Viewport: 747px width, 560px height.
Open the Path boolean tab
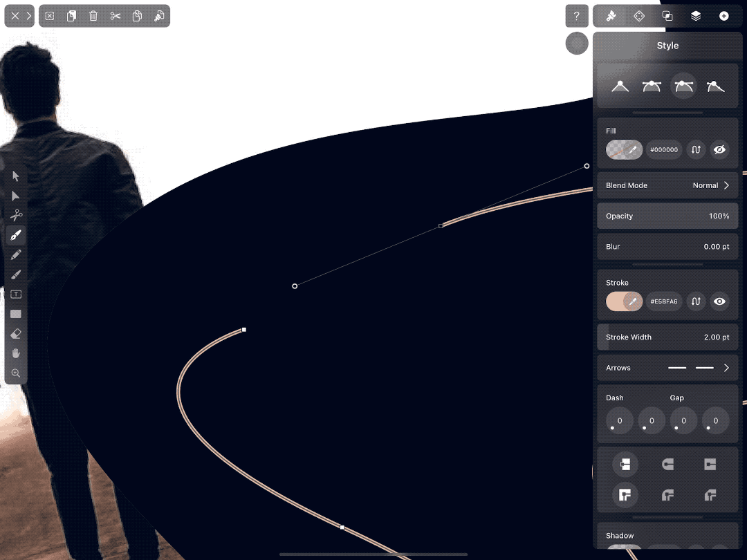point(667,16)
